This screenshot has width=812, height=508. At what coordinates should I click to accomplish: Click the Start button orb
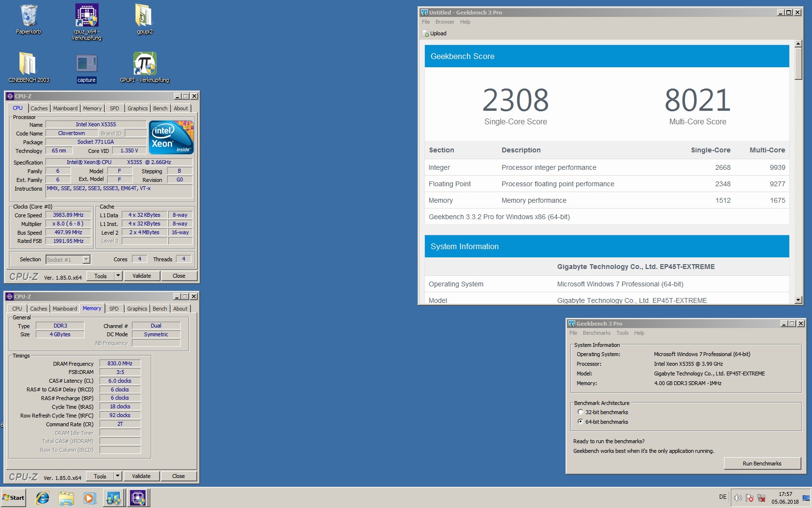coord(14,498)
